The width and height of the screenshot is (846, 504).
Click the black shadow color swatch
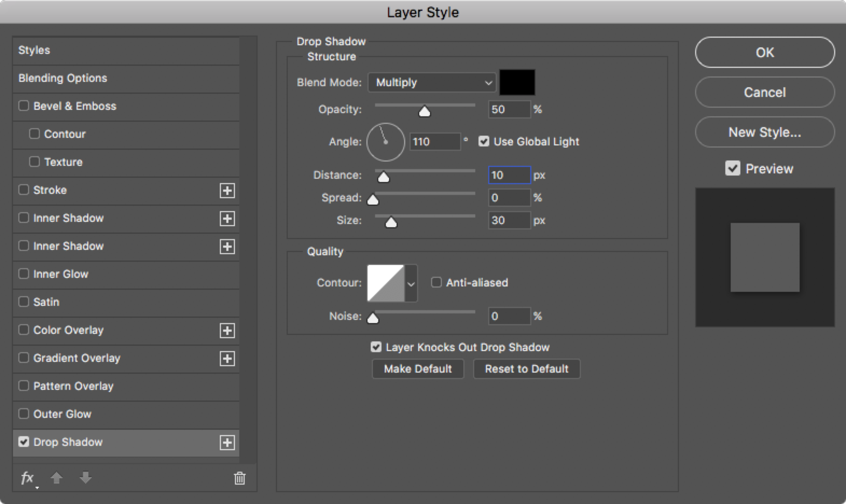pyautogui.click(x=517, y=83)
